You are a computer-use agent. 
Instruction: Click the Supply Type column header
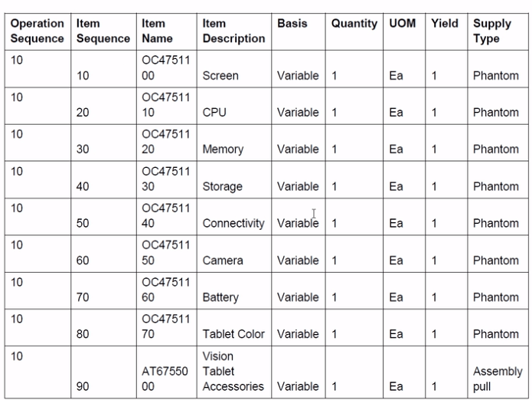492,31
